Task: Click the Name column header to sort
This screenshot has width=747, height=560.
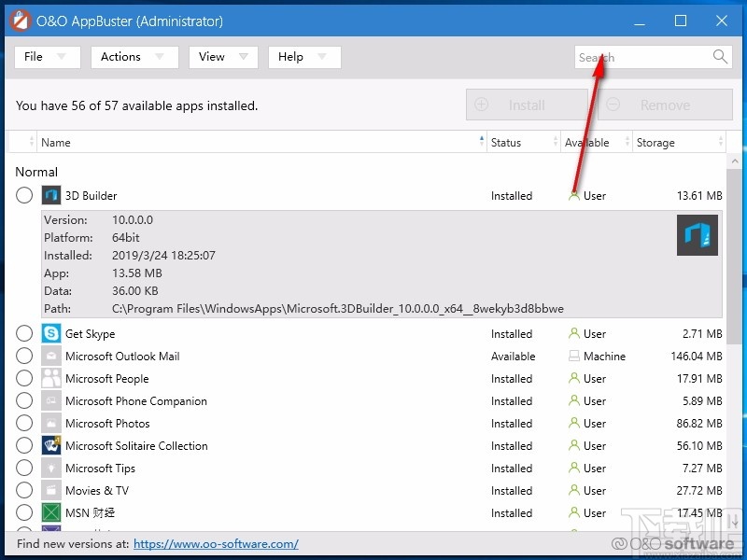Action: click(x=56, y=142)
